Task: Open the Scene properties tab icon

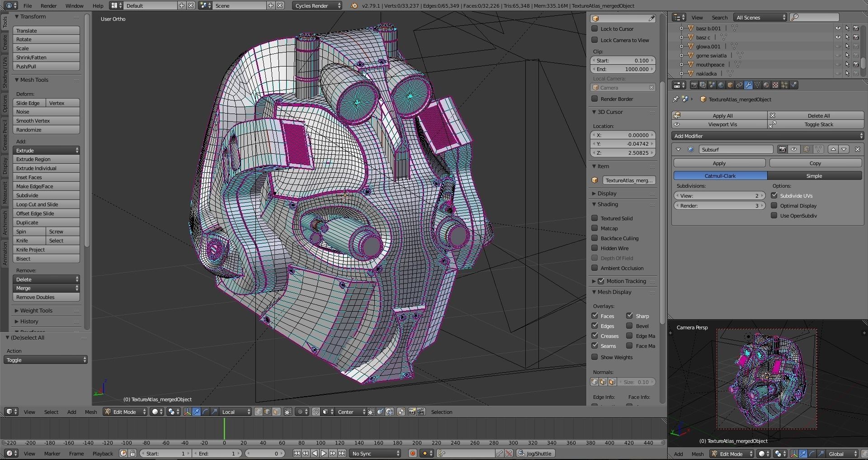Action: coord(712,85)
